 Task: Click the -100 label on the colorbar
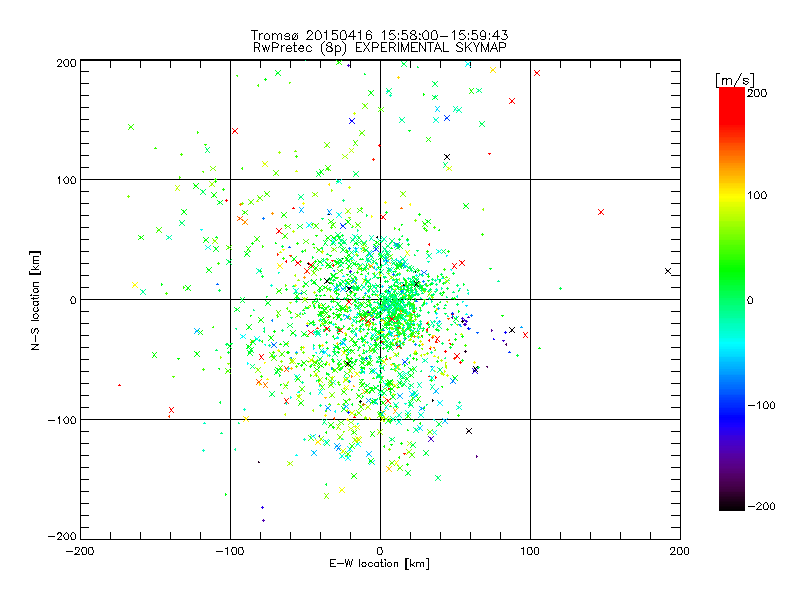[761, 405]
